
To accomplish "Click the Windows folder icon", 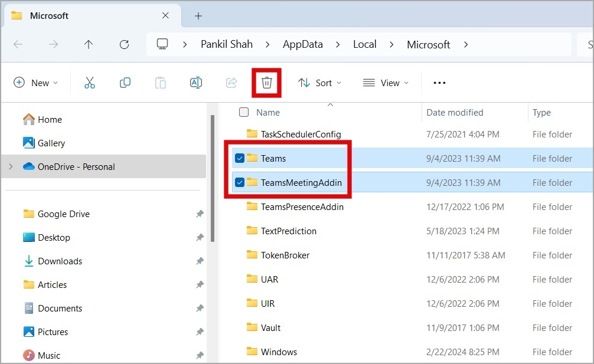I will click(x=252, y=352).
